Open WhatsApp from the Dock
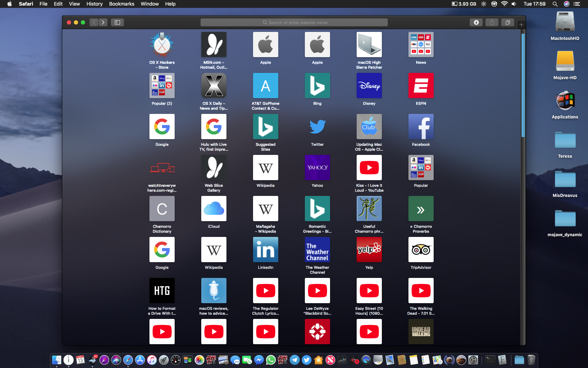The width and height of the screenshot is (588, 368). click(271, 360)
